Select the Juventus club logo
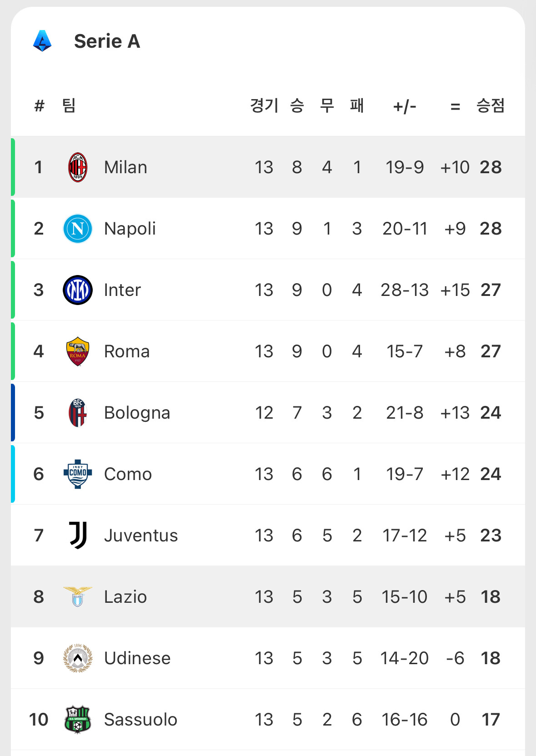Viewport: 536px width, 756px height. point(78,535)
